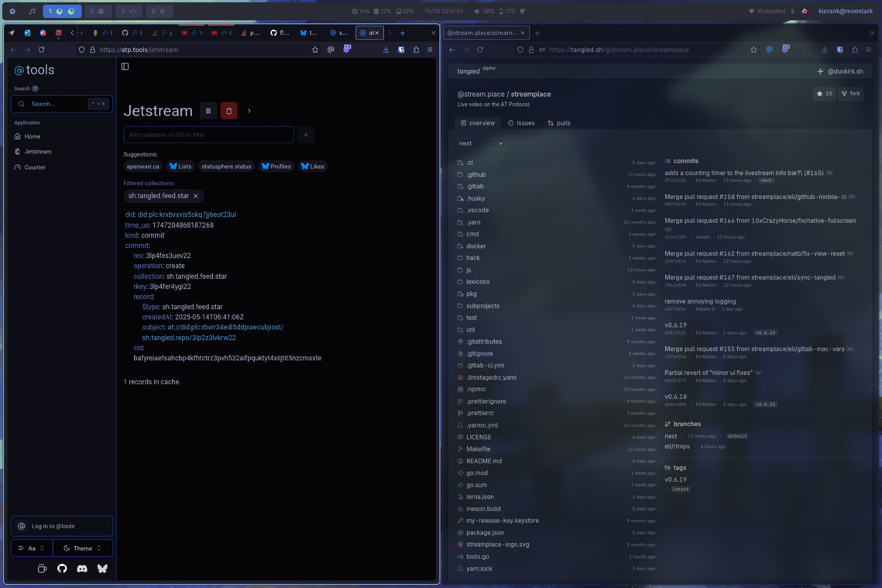Remove the sh.tangled.feed.star filter
The width and height of the screenshot is (882, 588).
[196, 196]
